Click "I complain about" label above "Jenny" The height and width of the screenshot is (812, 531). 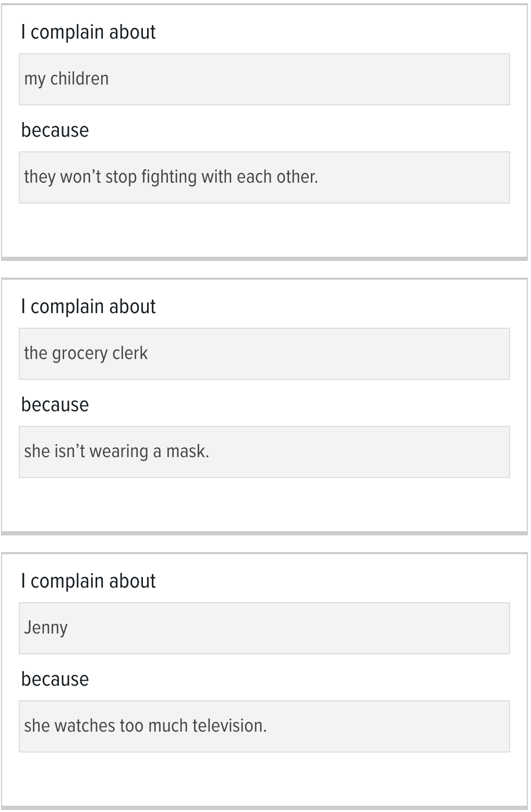88,581
